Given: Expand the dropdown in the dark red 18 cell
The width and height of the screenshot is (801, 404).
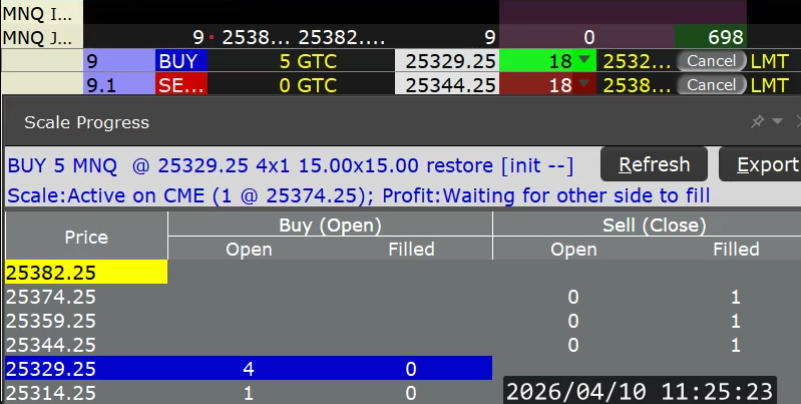Looking at the screenshot, I should coord(583,85).
